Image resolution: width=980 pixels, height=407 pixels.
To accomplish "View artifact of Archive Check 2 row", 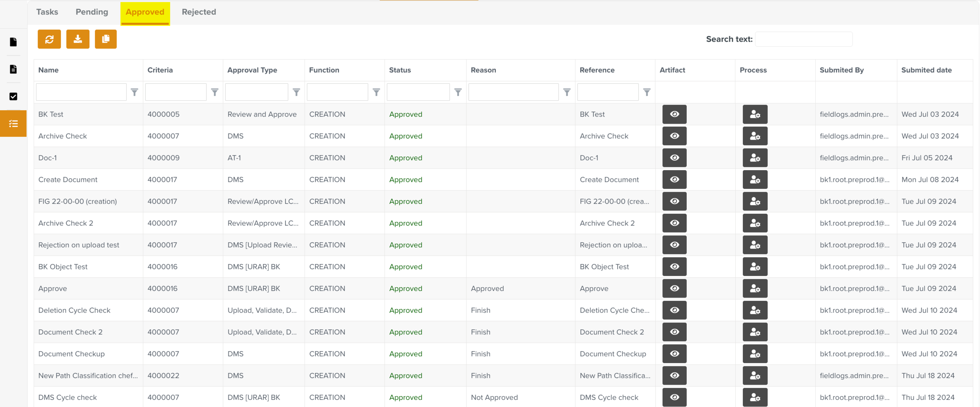I will (674, 223).
